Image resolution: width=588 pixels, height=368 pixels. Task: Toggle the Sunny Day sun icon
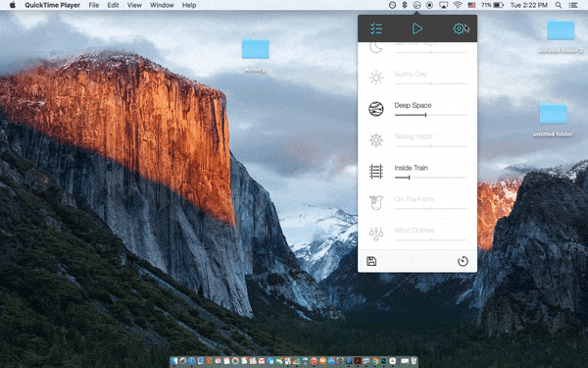tap(375, 78)
